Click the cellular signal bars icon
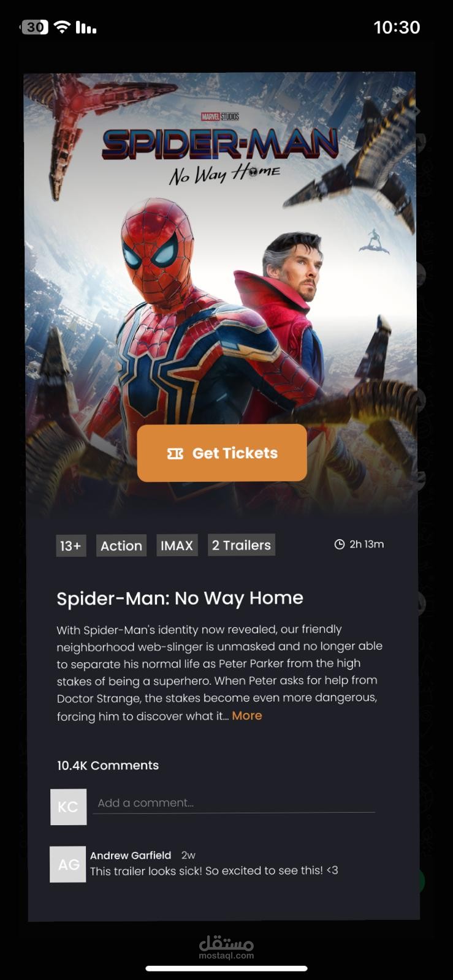The width and height of the screenshot is (453, 980). [86, 27]
